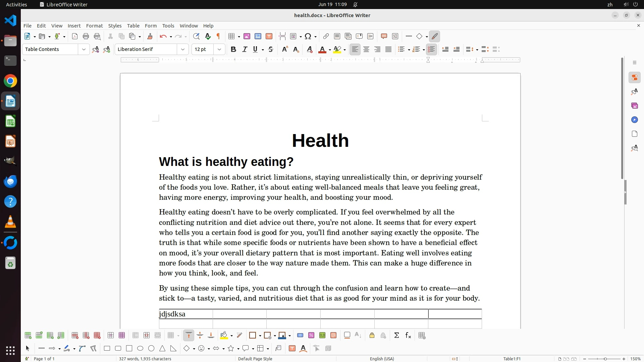This screenshot has width=644, height=362.
Task: Open the Table menu
Action: pos(133,26)
